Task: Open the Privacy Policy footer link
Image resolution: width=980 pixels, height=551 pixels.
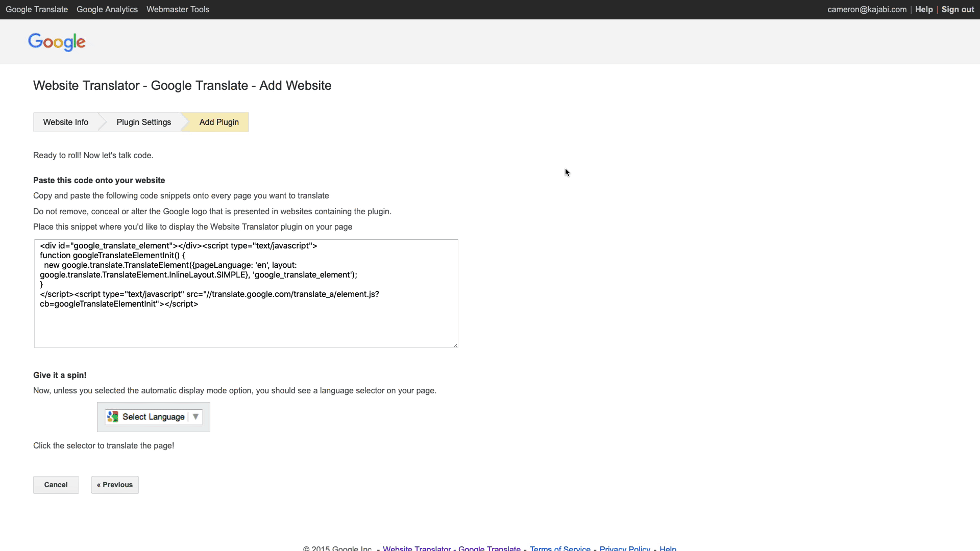Action: click(625, 548)
